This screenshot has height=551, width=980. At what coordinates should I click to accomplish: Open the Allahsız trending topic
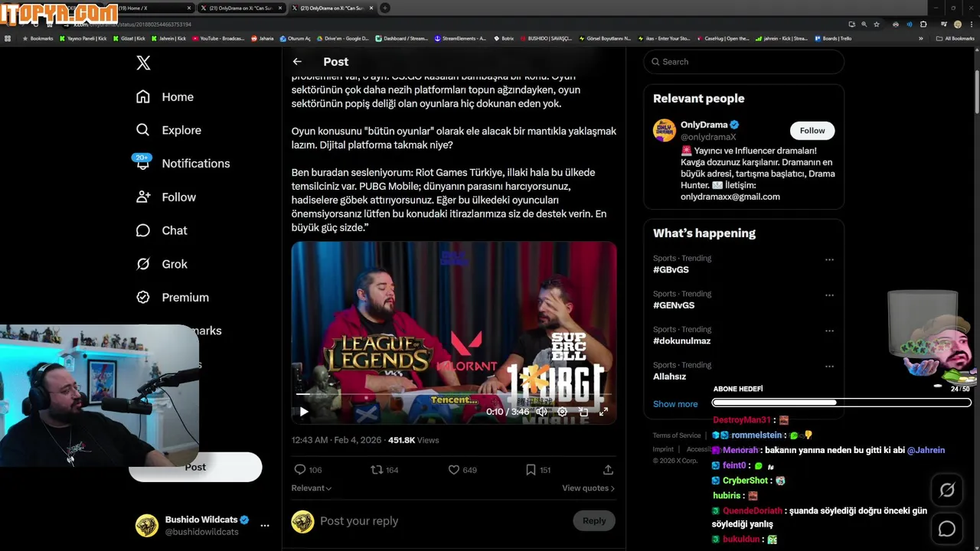[x=669, y=377]
